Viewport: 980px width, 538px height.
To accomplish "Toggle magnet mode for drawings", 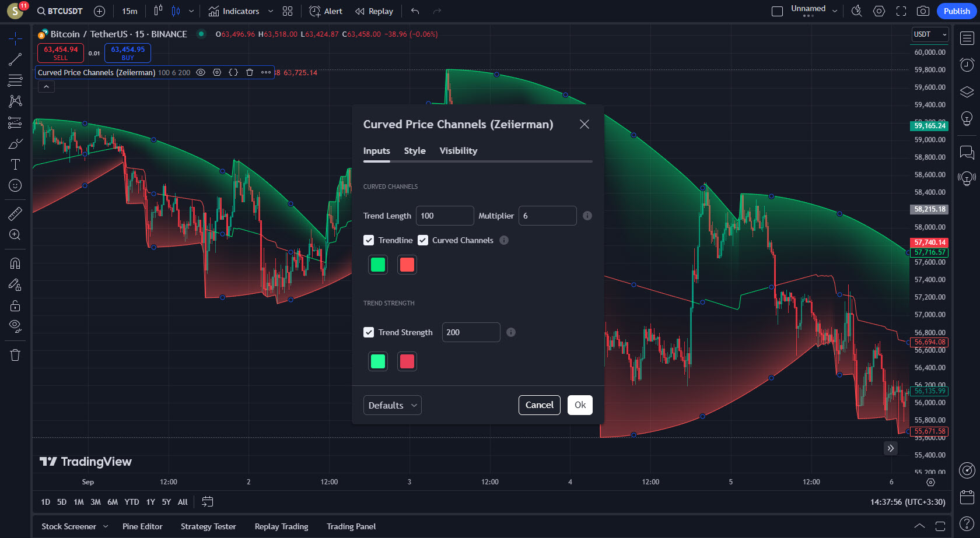I will point(15,263).
